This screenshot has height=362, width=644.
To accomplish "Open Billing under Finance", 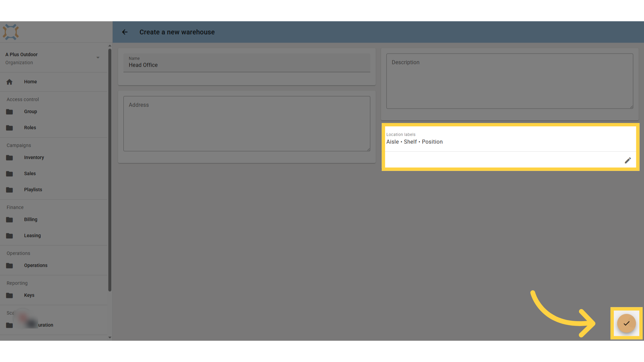I will [54, 220].
